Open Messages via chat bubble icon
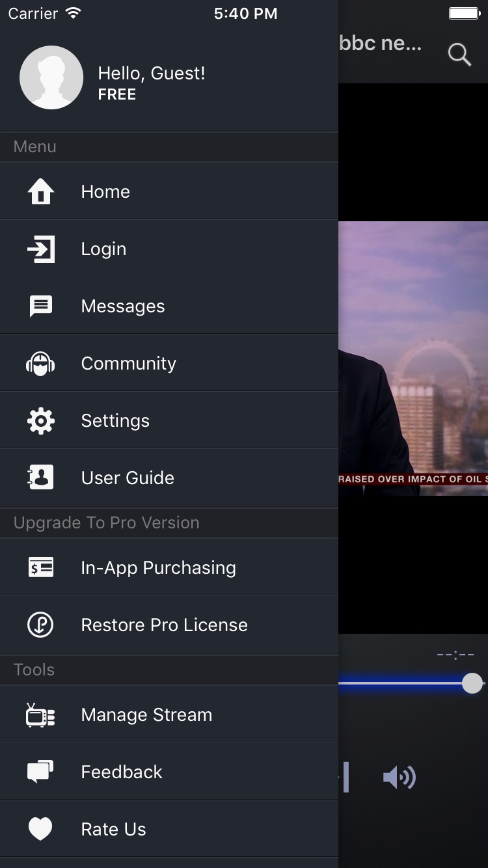Viewport: 488px width, 868px height. tap(40, 306)
